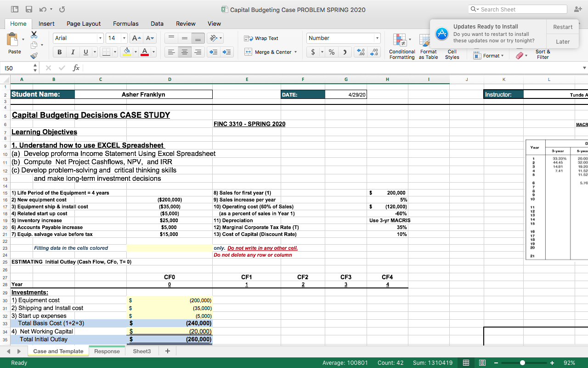Click the Redo arrow icon

(62, 9)
